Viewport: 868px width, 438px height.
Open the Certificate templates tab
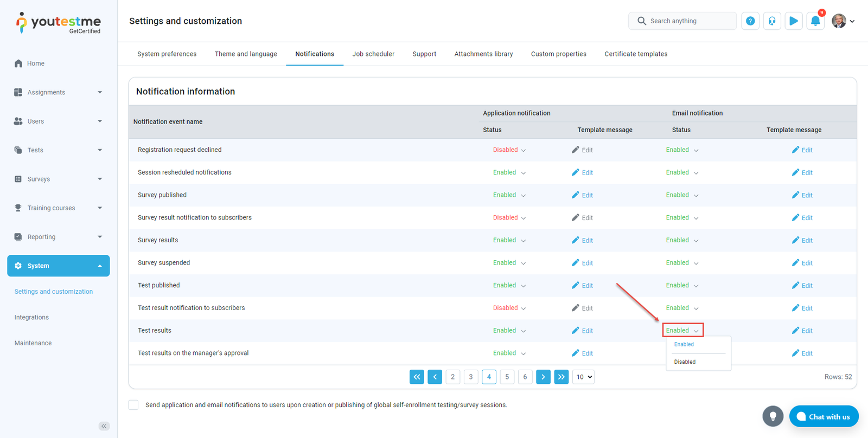tap(636, 54)
